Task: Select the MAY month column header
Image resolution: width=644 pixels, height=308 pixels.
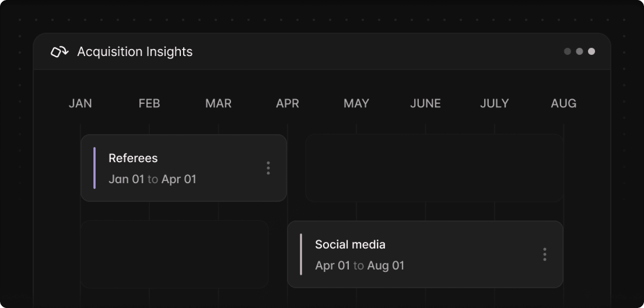Action: click(356, 103)
